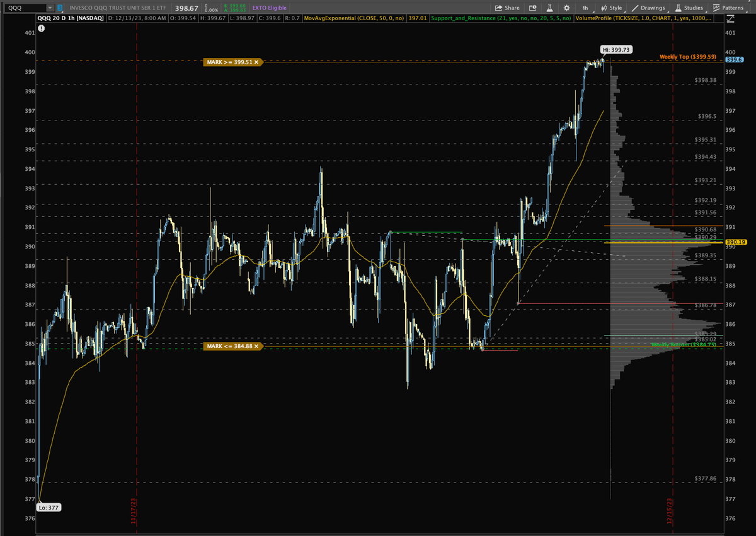Click the Weekly Bottom ($384.75) label
Viewport: 756px width, 536px height.
click(684, 345)
